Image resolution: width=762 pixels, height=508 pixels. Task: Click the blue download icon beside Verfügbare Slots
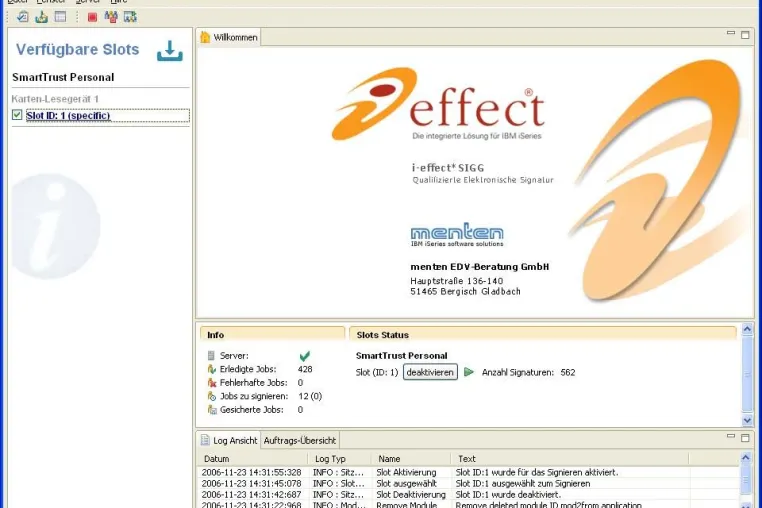point(170,51)
